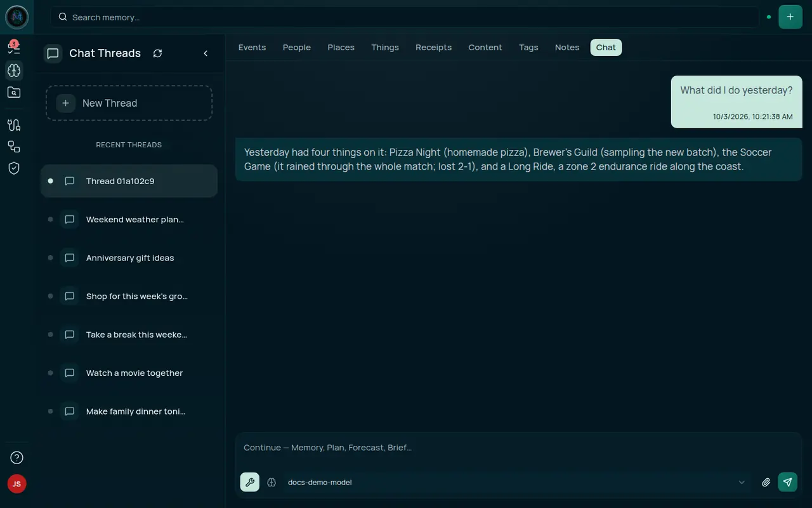Switch to the Things tab

[385, 48]
